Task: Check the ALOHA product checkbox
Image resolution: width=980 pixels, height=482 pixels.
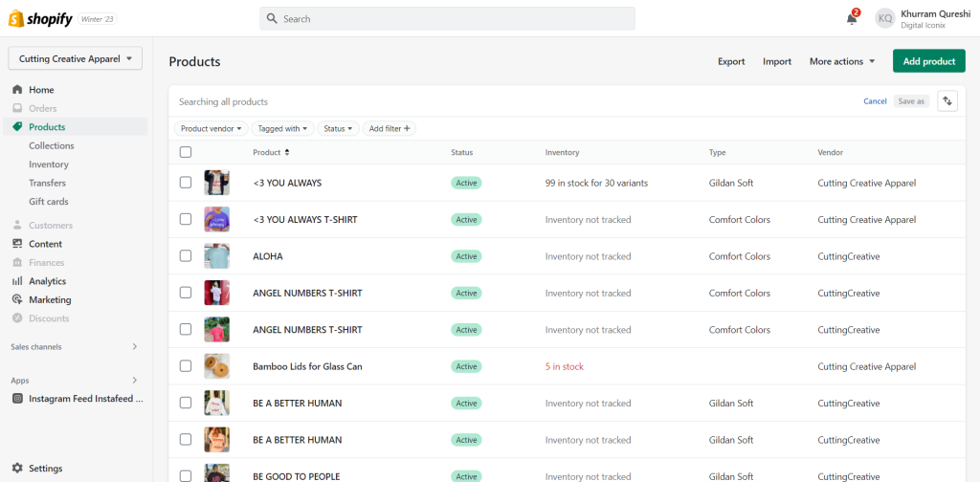Action: (186, 256)
